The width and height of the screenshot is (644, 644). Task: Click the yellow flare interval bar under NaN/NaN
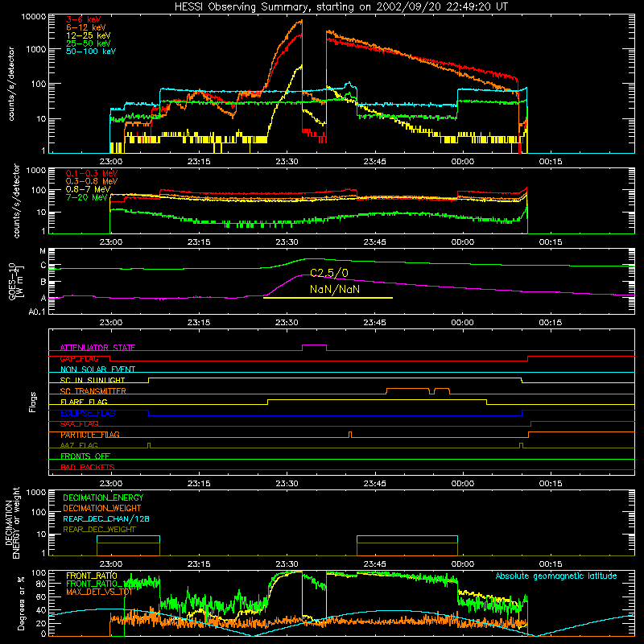point(328,298)
